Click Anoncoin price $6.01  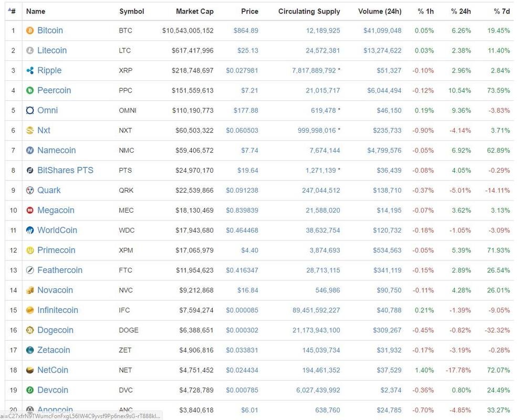(249, 410)
